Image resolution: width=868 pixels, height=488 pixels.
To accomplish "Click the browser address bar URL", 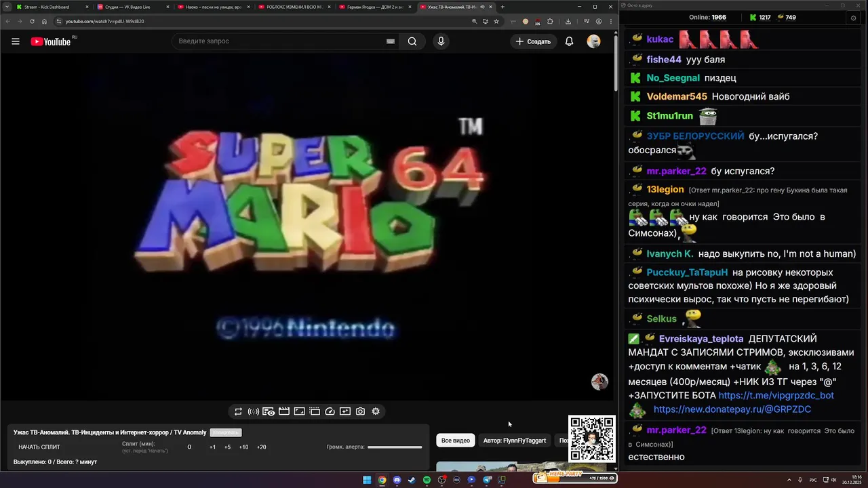I will (104, 21).
